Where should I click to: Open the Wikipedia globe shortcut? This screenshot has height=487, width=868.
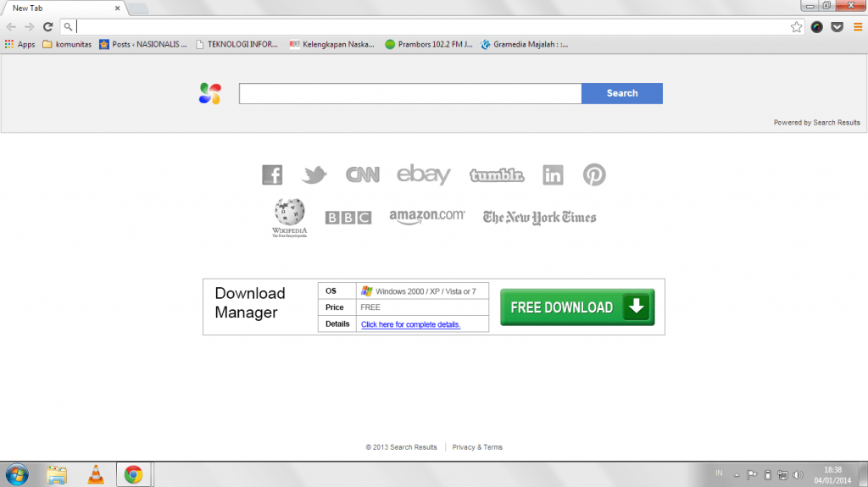tap(290, 218)
